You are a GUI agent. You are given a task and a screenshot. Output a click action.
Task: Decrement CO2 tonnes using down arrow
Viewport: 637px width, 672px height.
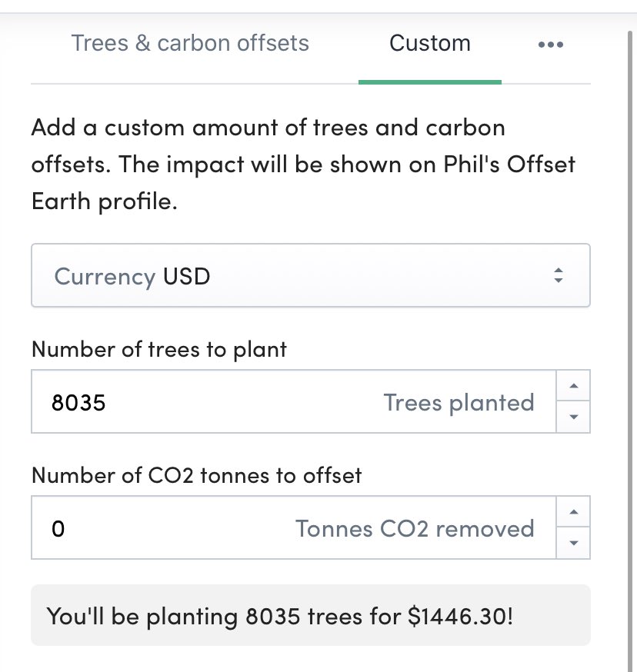pos(573,543)
